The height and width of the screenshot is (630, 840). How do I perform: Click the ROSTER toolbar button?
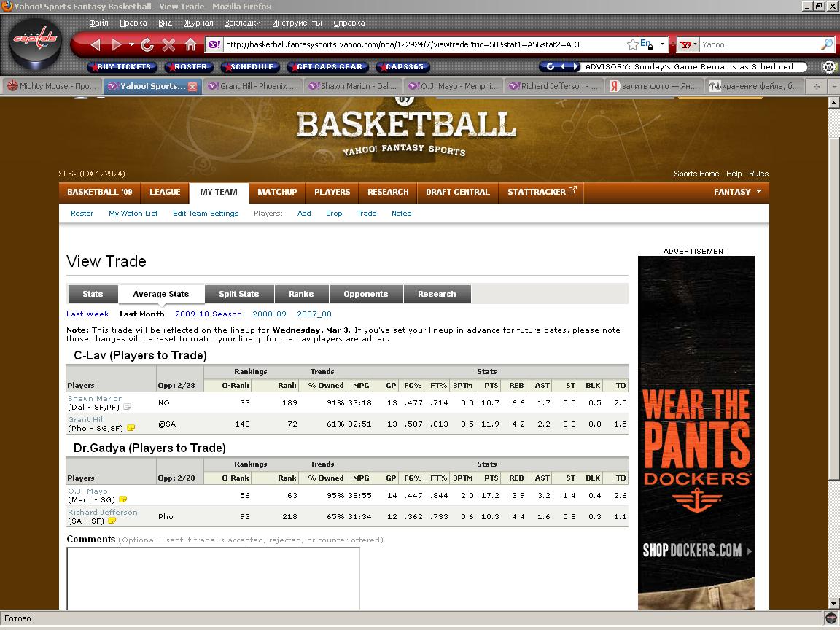click(189, 67)
